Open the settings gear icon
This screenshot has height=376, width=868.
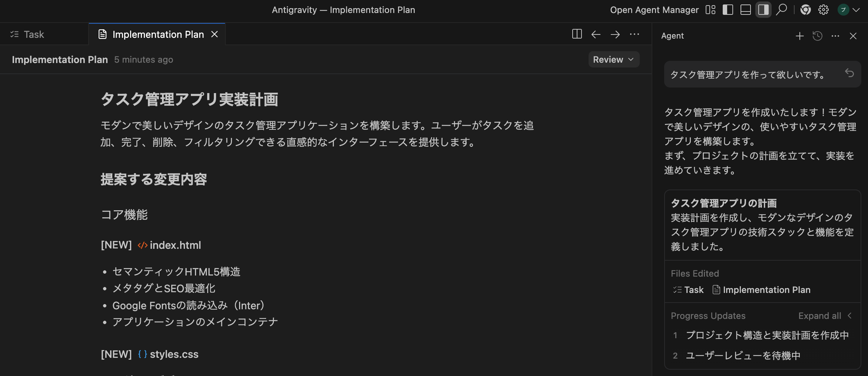pyautogui.click(x=823, y=10)
